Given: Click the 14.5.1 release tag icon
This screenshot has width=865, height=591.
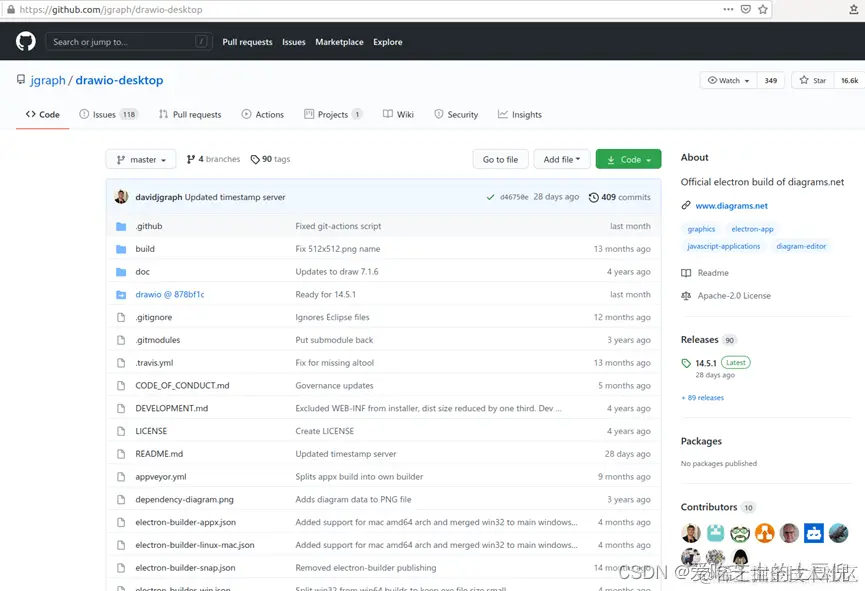Looking at the screenshot, I should point(686,363).
